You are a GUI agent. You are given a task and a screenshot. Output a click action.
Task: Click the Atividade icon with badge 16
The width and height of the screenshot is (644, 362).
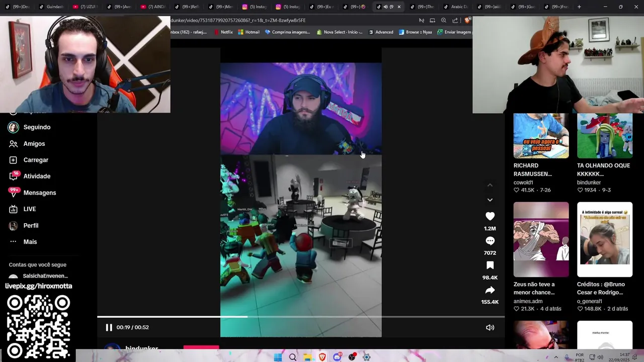(x=14, y=176)
